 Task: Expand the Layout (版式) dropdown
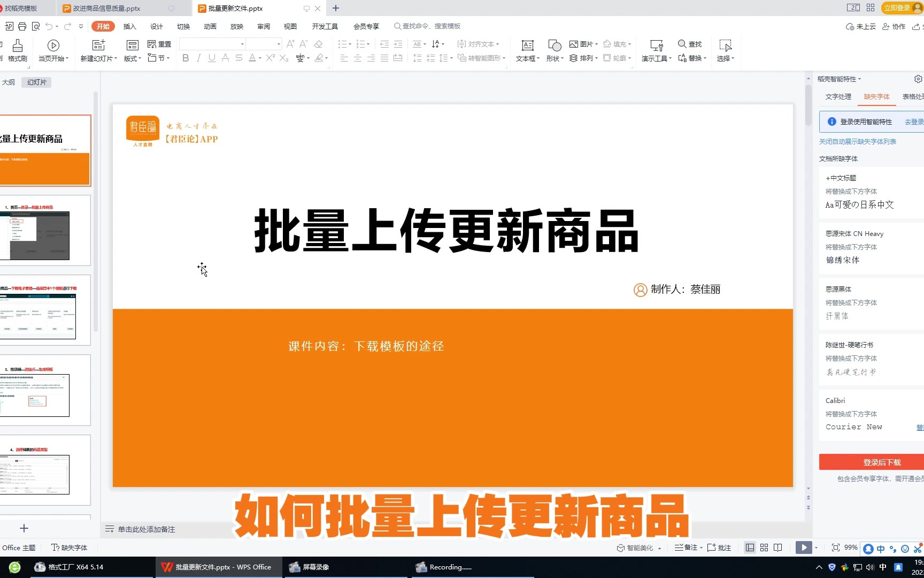click(133, 58)
